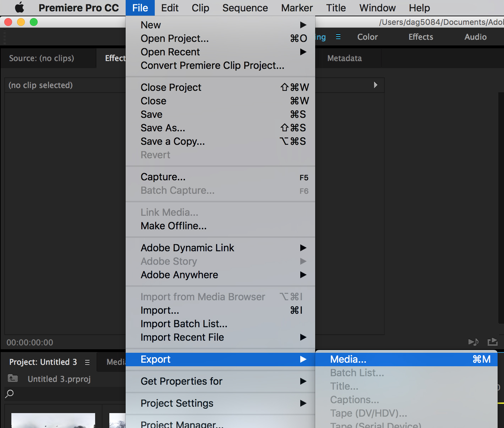This screenshot has height=428, width=504.
Task: Choose Media... in the Export submenu
Action: (406, 359)
